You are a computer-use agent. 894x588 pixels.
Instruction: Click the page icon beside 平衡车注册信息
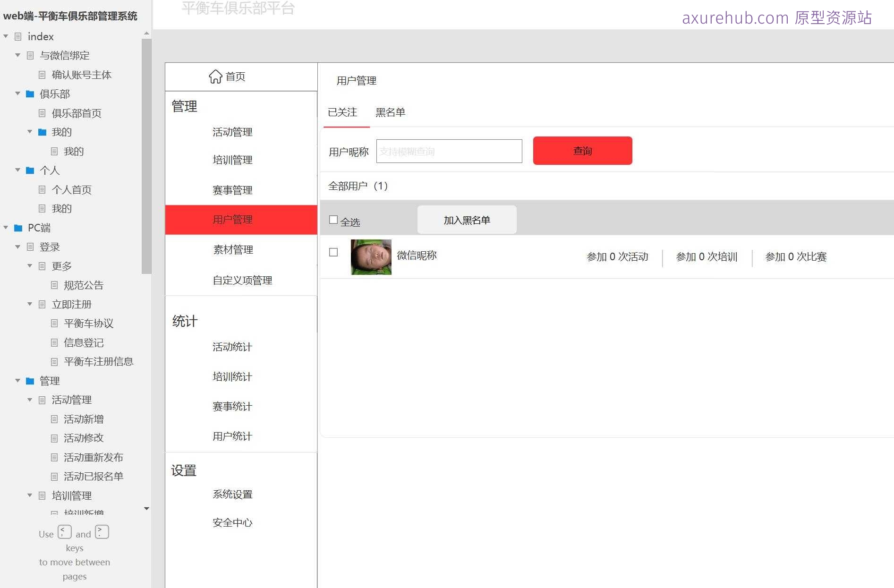(54, 362)
